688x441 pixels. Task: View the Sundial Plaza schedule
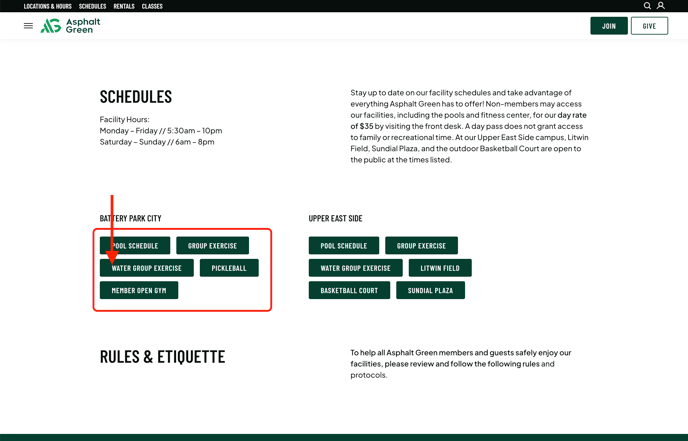coord(430,290)
